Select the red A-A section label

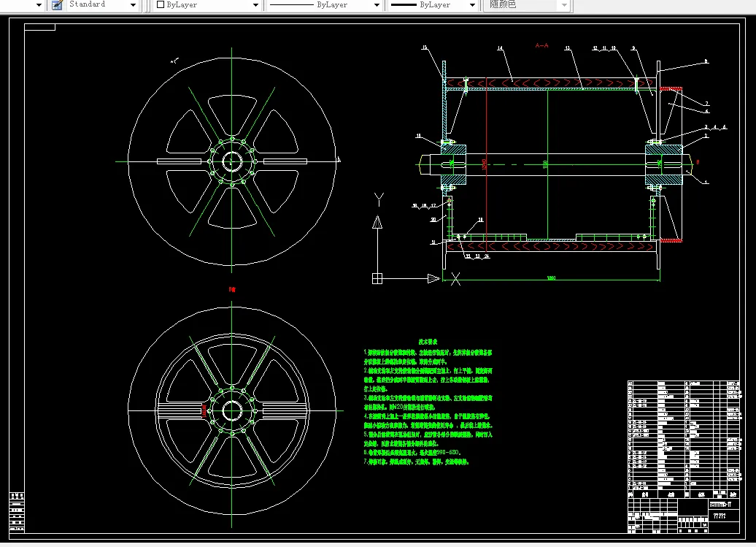coord(541,45)
